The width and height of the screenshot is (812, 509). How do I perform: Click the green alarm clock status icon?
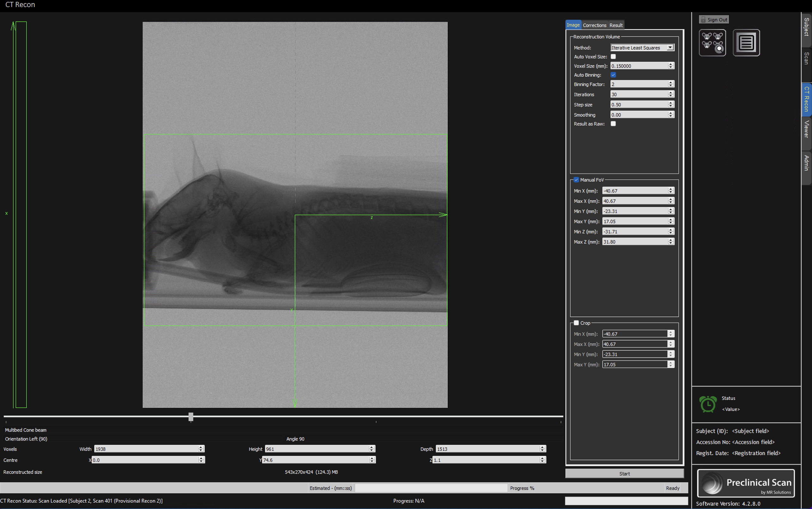(x=708, y=404)
